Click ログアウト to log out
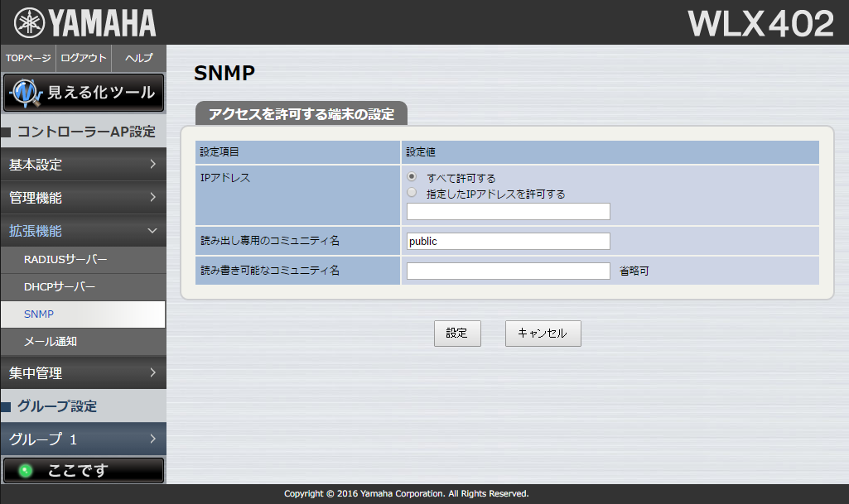Screen dimensions: 849x504 [x=84, y=58]
